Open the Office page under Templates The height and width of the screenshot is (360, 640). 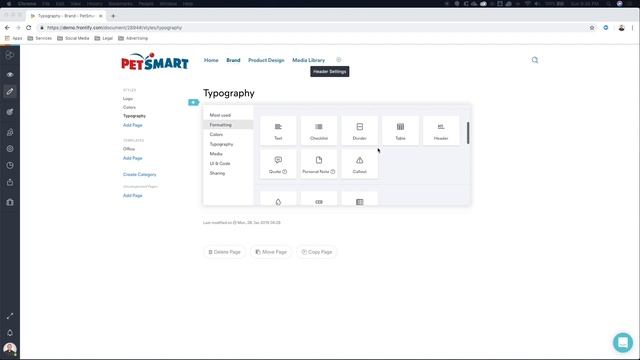click(x=129, y=149)
